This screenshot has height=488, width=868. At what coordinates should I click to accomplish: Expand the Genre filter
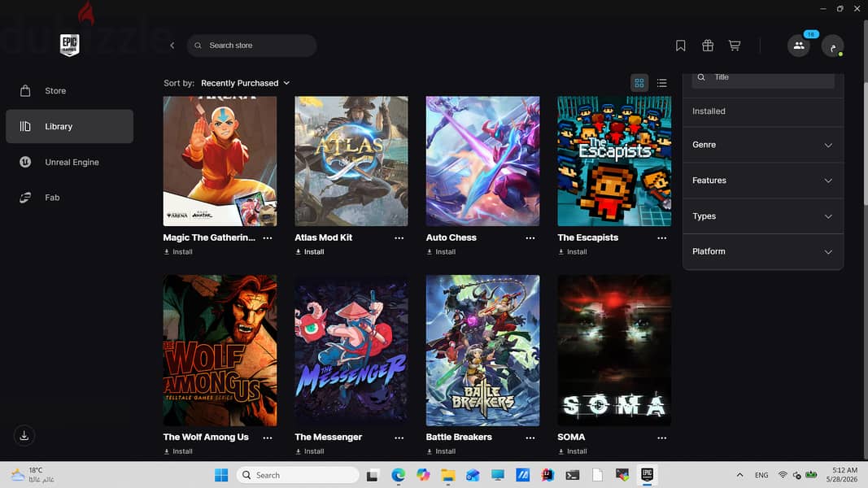coord(763,145)
